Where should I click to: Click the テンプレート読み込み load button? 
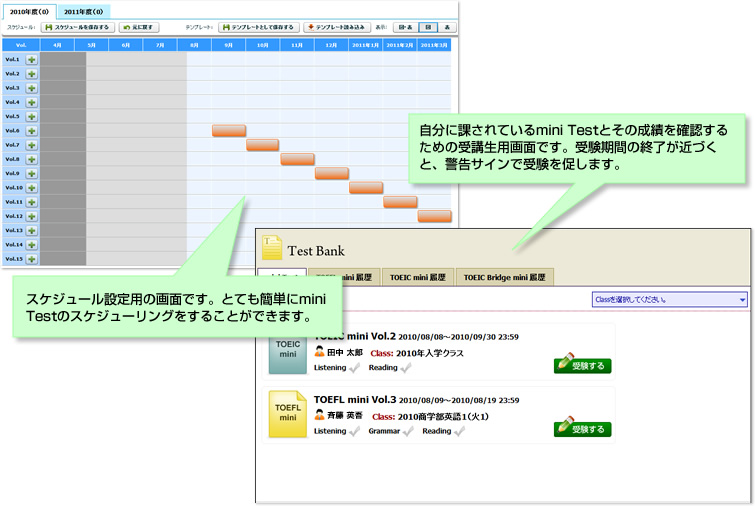pyautogui.click(x=337, y=27)
